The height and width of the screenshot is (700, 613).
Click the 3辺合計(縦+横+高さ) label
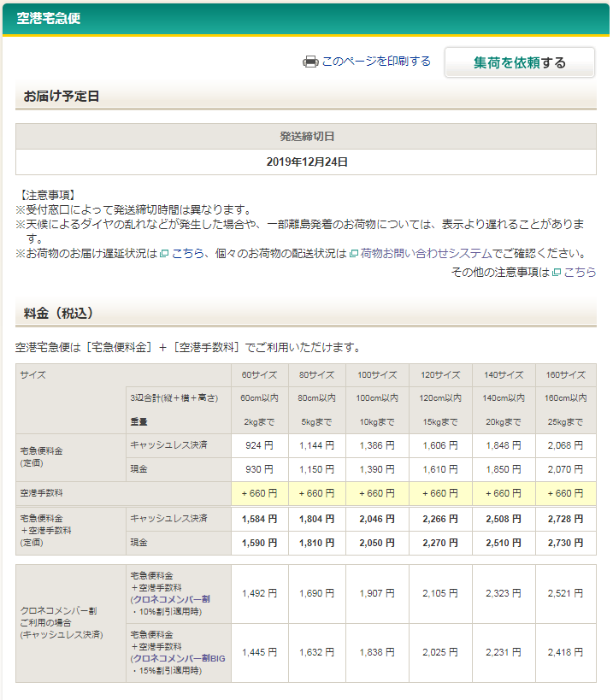click(x=174, y=397)
